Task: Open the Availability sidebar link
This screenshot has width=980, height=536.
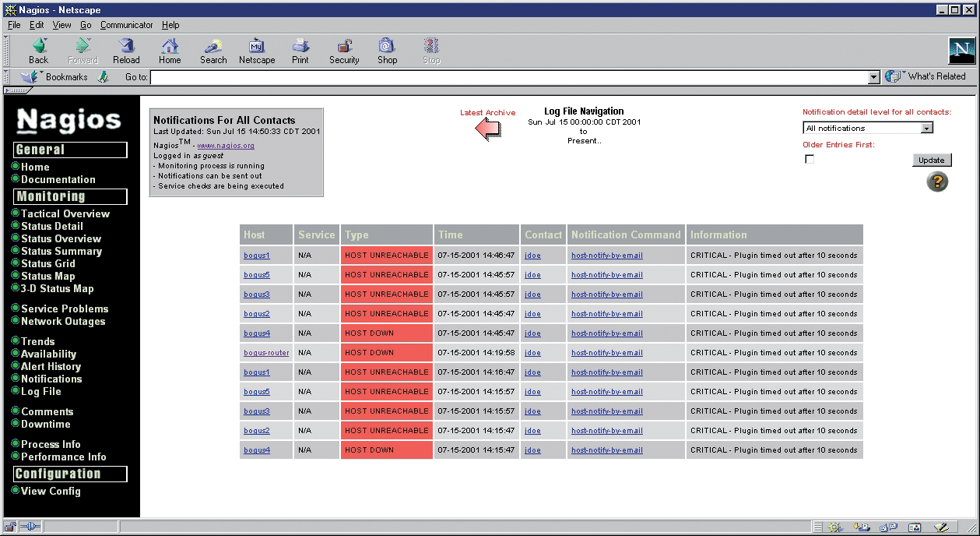Action: point(49,354)
